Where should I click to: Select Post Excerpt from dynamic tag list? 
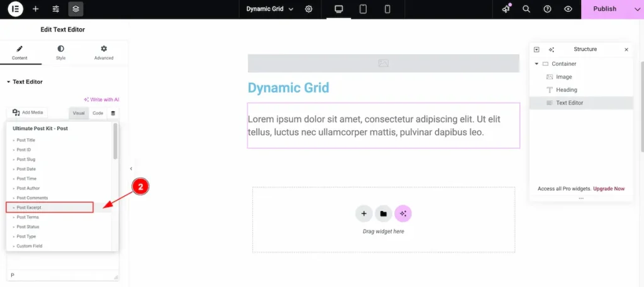coord(50,207)
